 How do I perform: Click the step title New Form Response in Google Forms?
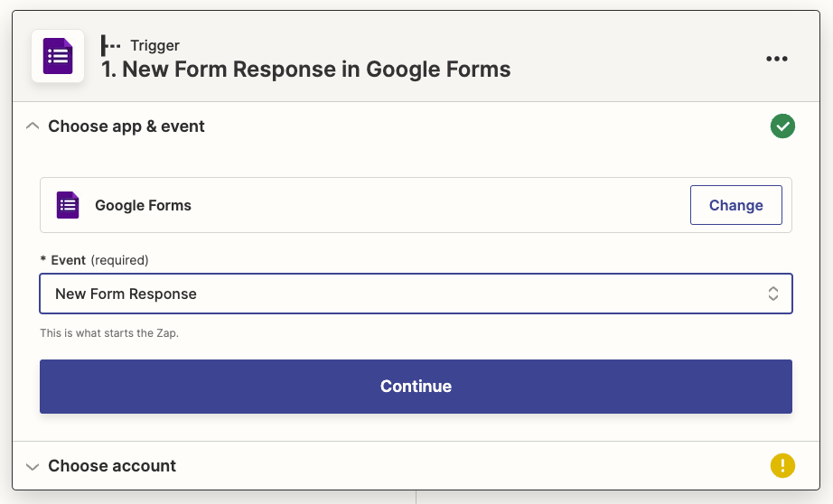pyautogui.click(x=306, y=70)
